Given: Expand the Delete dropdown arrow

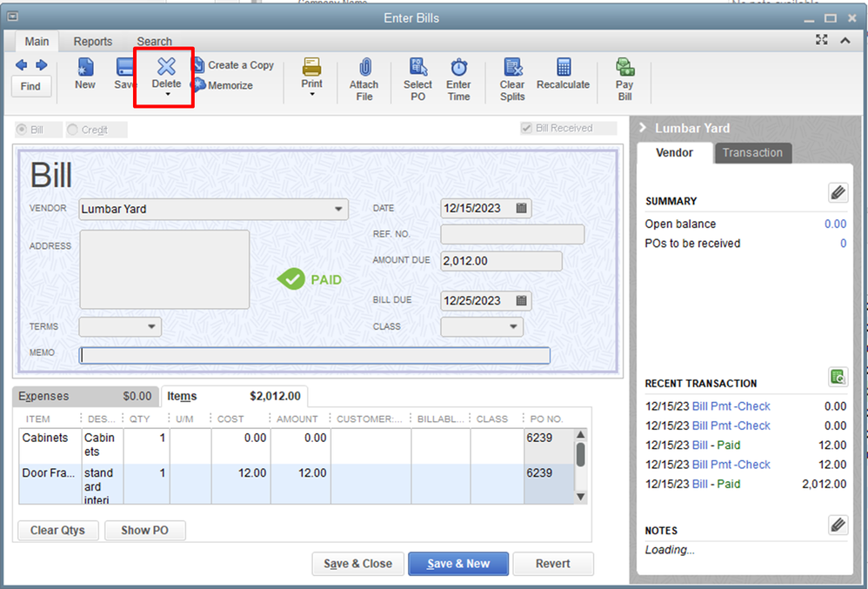Looking at the screenshot, I should pos(167,94).
